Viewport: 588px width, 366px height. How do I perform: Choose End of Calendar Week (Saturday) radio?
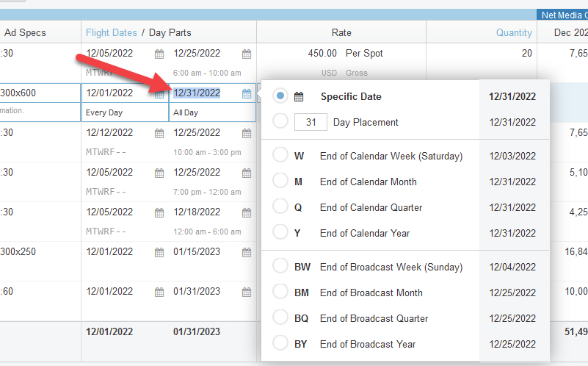pos(280,156)
